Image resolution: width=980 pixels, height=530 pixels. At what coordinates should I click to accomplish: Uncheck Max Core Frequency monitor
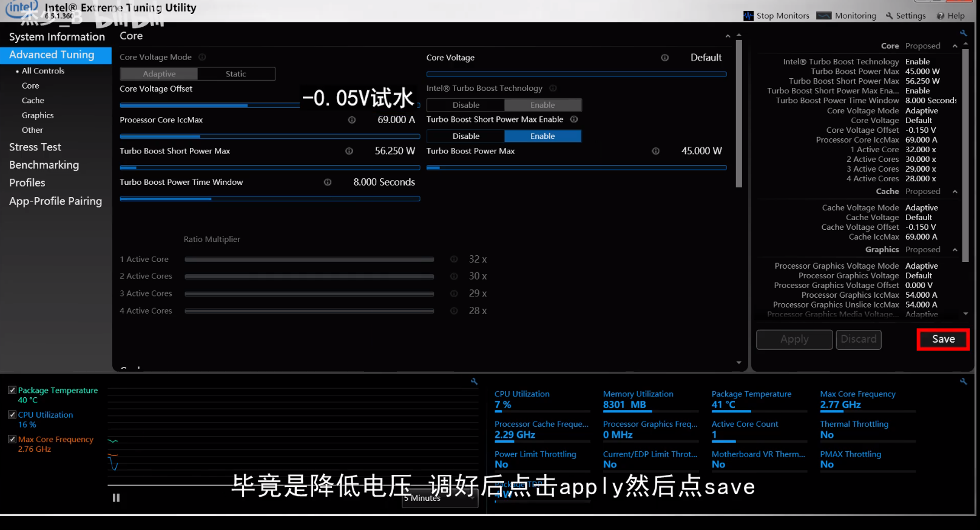point(12,439)
